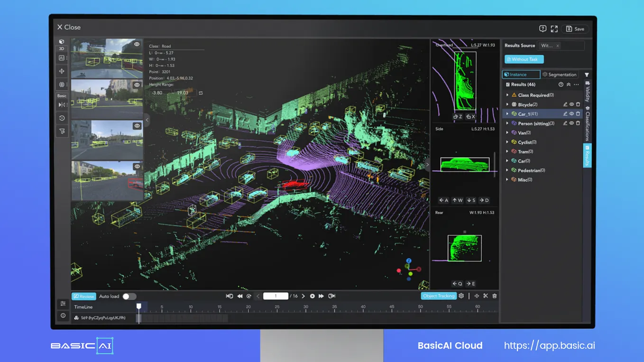This screenshot has height=362, width=644.
Task: Expand the Bicycle(2) tree item
Action: click(507, 104)
